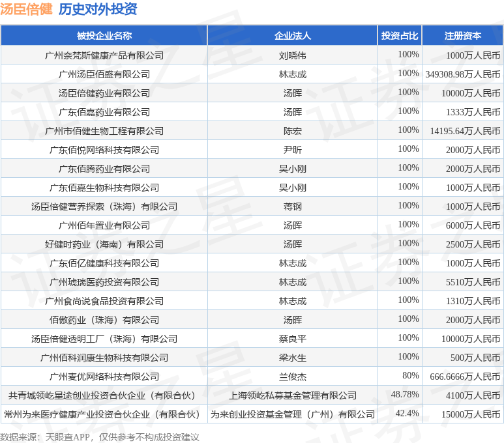Open 广东佰悦网络科技有限公司 entry
This screenshot has height=443, width=504.
pyautogui.click(x=104, y=150)
